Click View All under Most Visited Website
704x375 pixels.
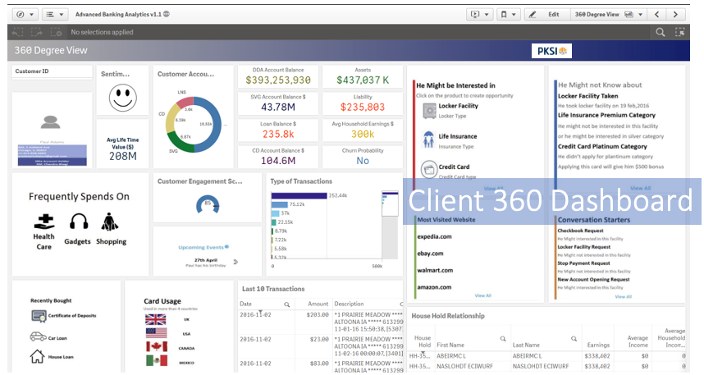[x=483, y=296]
